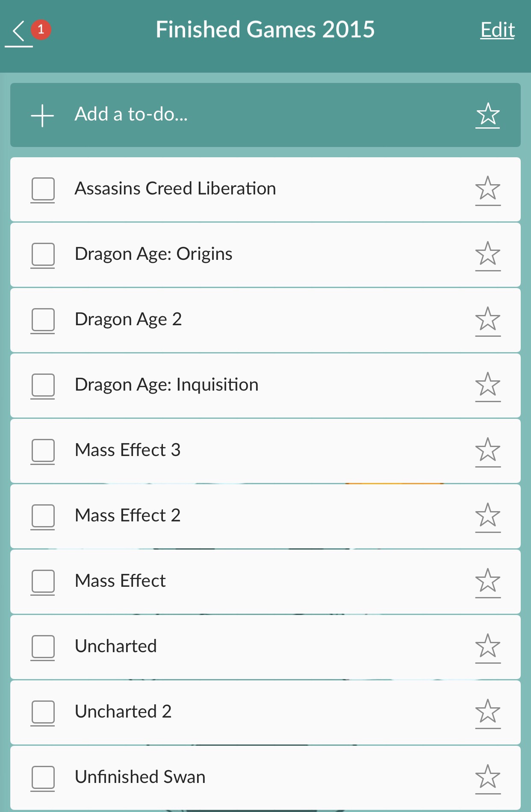Star the Assasins Creed Liberation item

coord(487,189)
